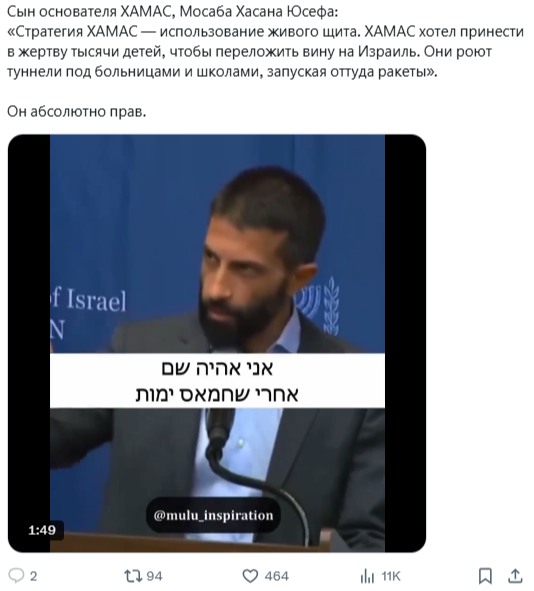Click the menorah emblem in the video
534x591 pixels.
318,305
